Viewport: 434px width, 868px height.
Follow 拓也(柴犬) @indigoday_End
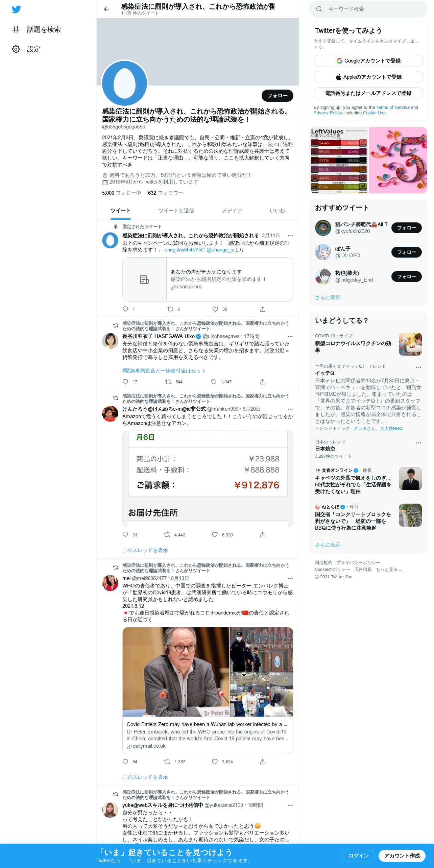[406, 276]
